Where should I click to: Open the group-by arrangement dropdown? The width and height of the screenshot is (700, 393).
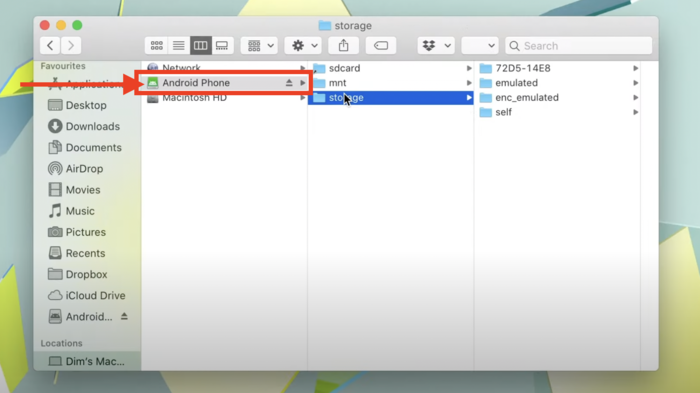tap(260, 46)
